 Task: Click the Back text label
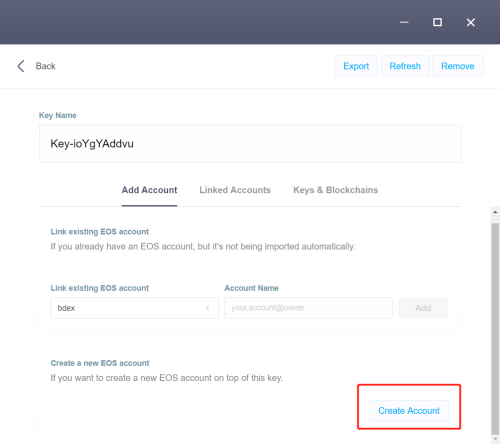46,66
